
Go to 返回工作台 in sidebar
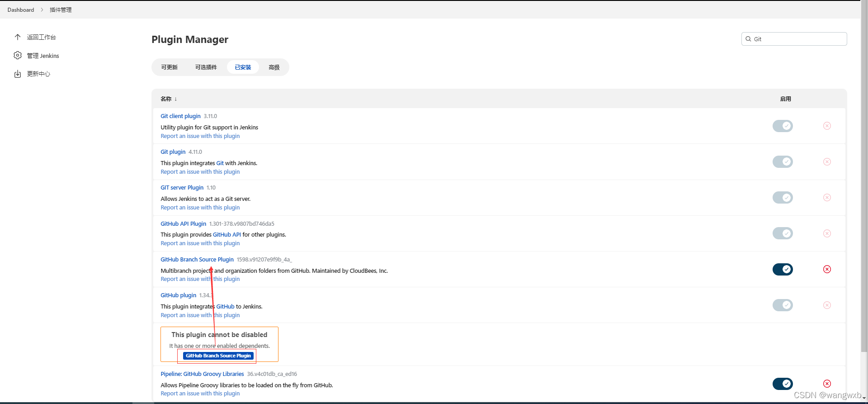coord(41,37)
